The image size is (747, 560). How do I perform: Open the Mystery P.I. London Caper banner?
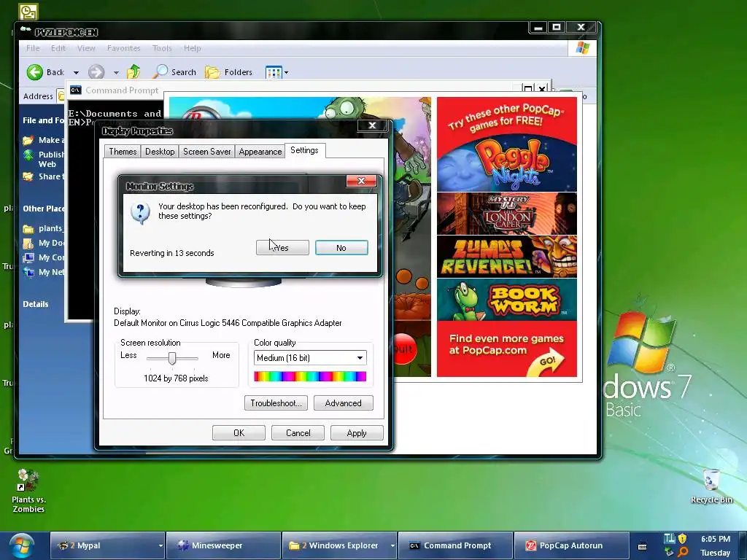(x=507, y=214)
